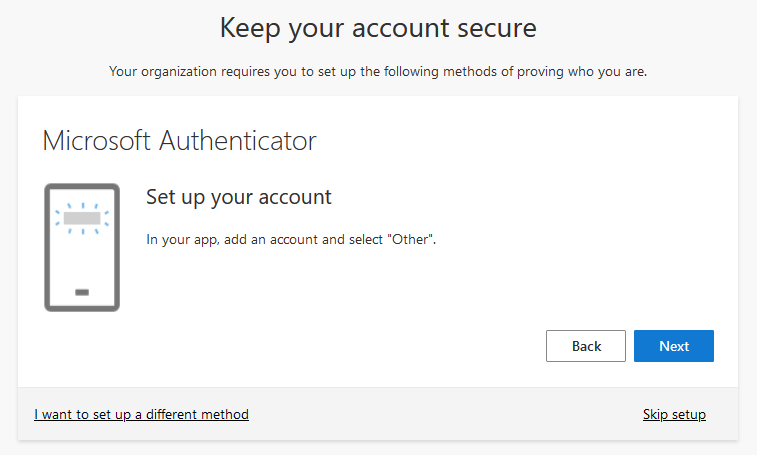The width and height of the screenshot is (757, 455).
Task: Click the "Keep your account secure" title
Action: [x=378, y=28]
